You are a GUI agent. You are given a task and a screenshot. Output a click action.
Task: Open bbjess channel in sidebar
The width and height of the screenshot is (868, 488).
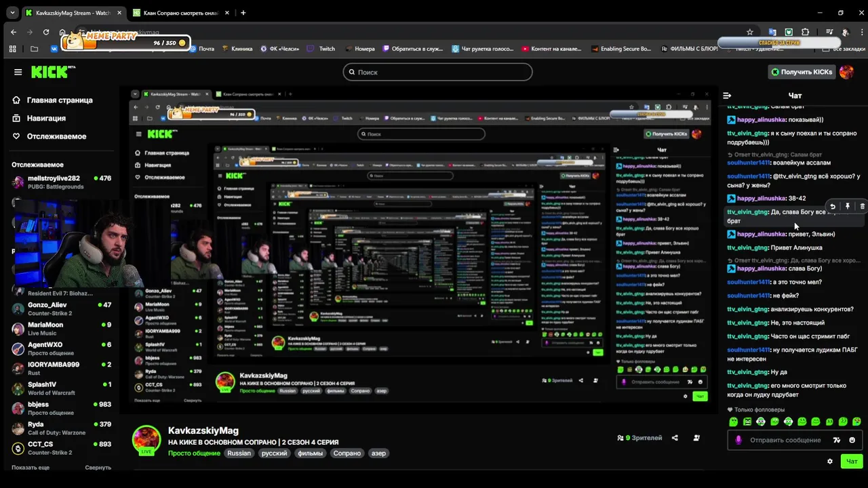pyautogui.click(x=61, y=409)
